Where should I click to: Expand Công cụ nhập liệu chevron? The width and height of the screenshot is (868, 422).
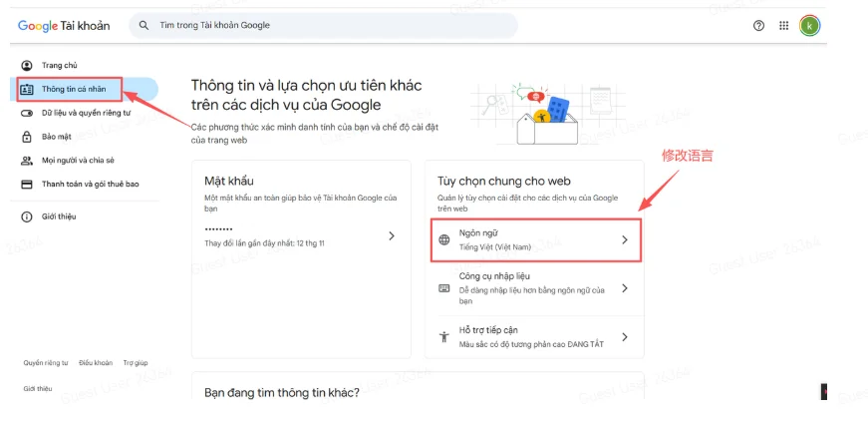625,288
